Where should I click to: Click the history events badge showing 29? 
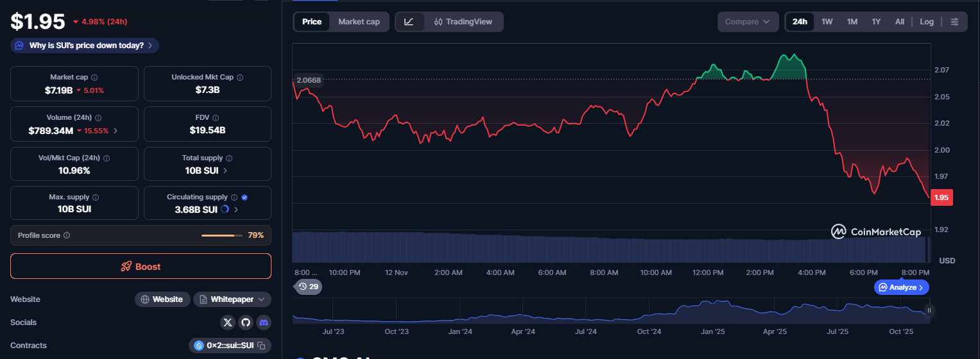pos(307,287)
